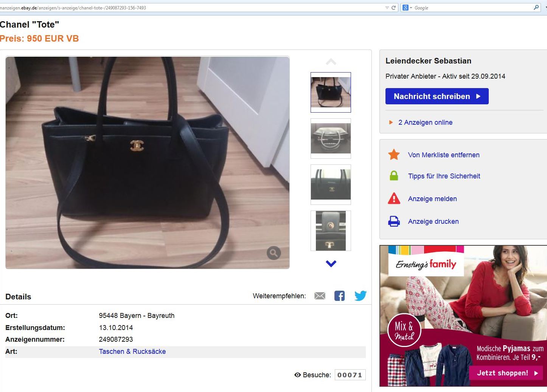This screenshot has height=392, width=547.
Task: Select third thumbnail of bag front
Action: click(x=331, y=184)
